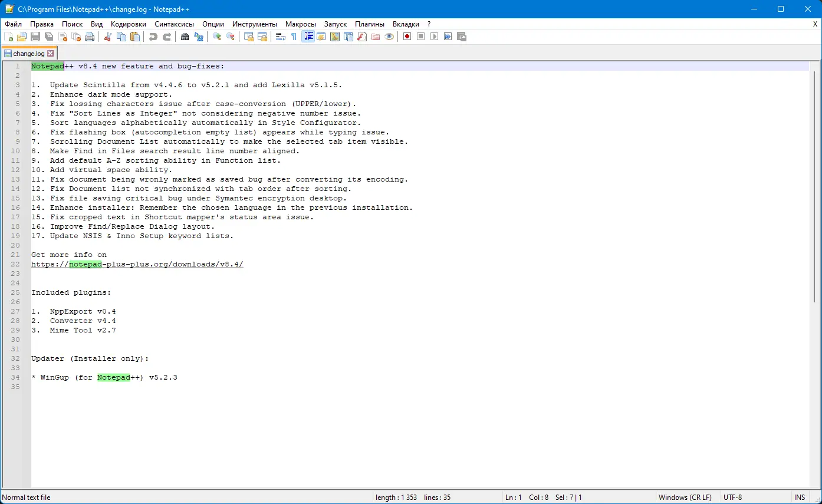This screenshot has height=504, width=822.
Task: Close the change.log tab with its red X
Action: click(x=50, y=54)
